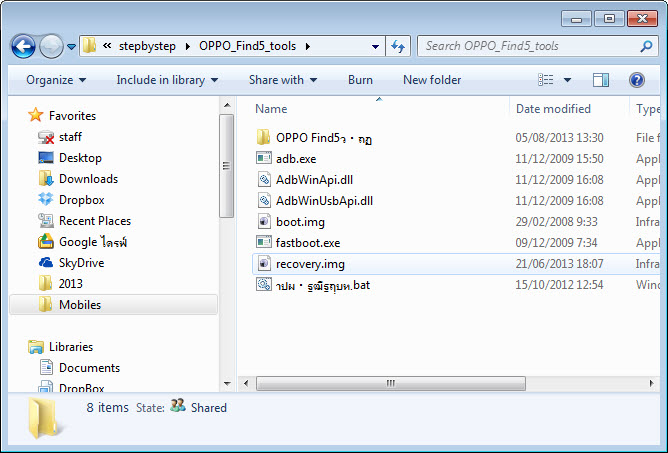
Task: Click the file name text boot.img
Action: (x=300, y=222)
